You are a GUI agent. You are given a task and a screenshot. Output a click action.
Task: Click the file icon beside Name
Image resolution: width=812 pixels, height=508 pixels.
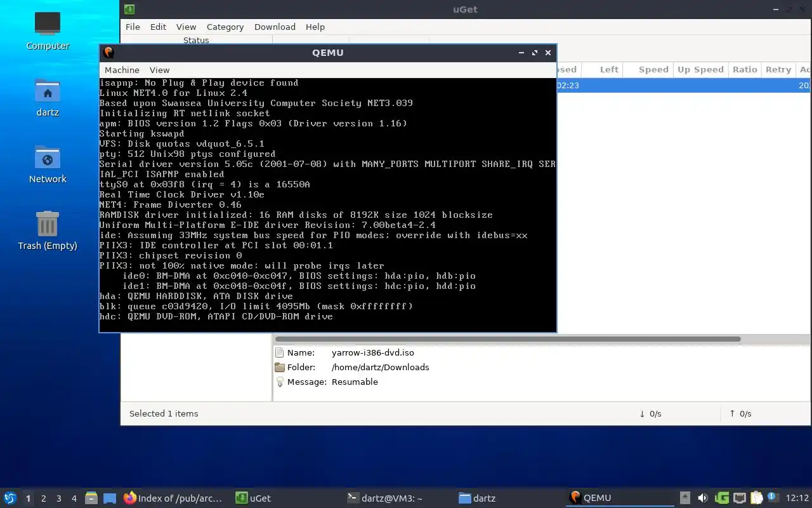coord(280,352)
